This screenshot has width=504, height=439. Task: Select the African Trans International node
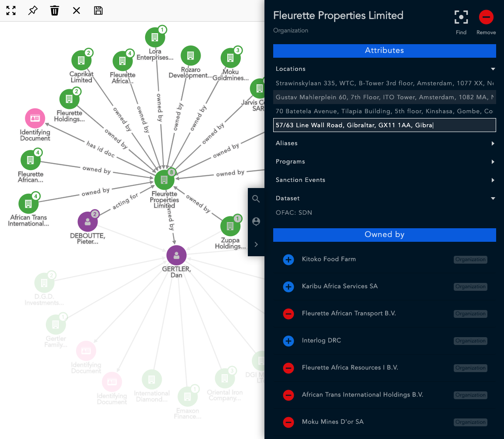tap(28, 204)
